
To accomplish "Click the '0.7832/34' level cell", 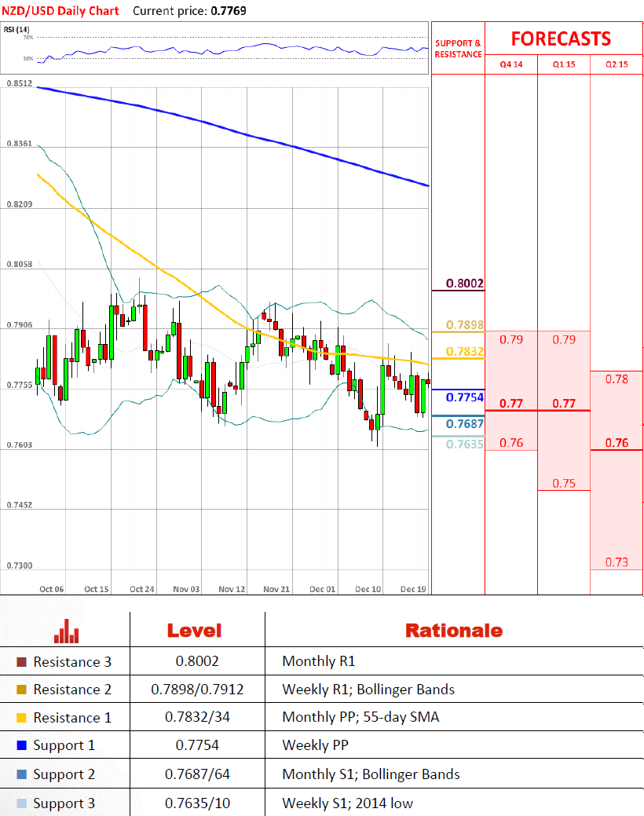I will point(197,717).
